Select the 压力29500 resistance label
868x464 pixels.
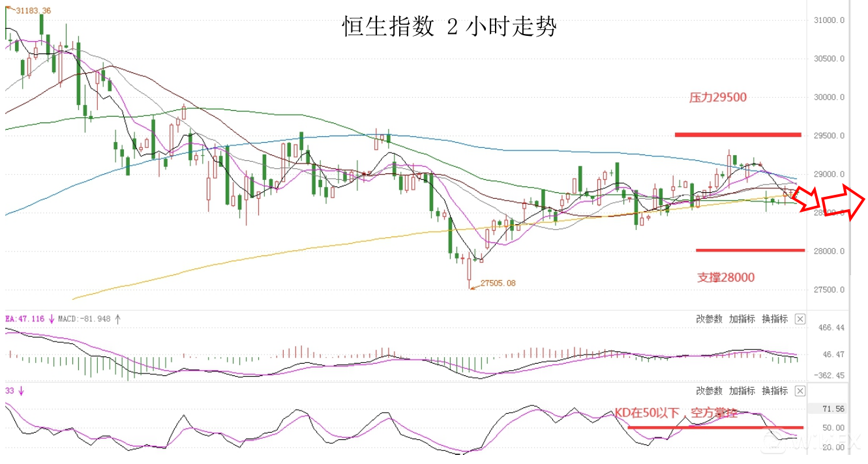pos(717,98)
